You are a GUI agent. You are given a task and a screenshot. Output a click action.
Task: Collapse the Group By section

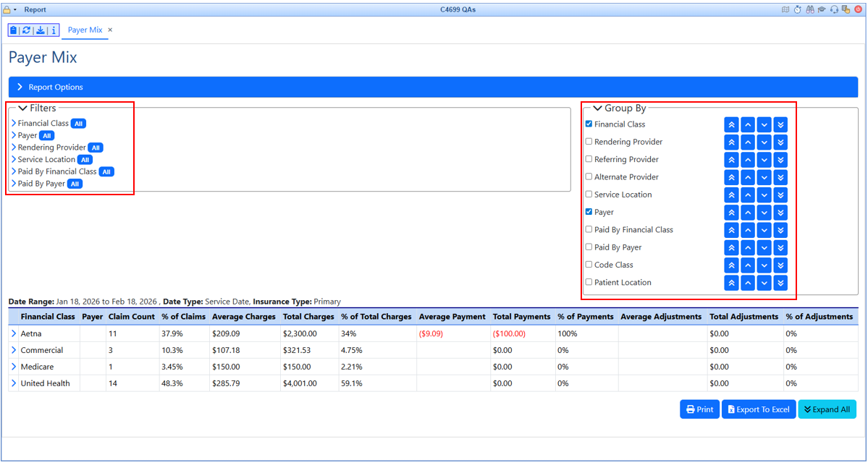tap(597, 108)
